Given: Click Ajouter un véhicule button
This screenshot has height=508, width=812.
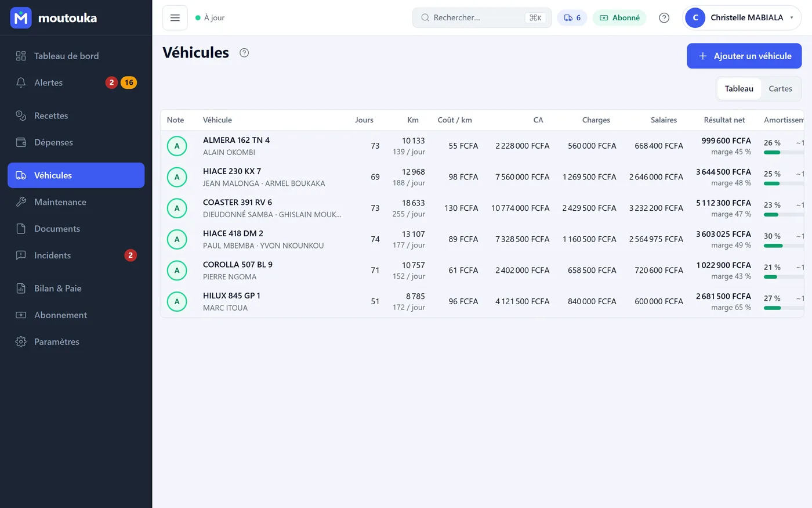Looking at the screenshot, I should [x=744, y=56].
